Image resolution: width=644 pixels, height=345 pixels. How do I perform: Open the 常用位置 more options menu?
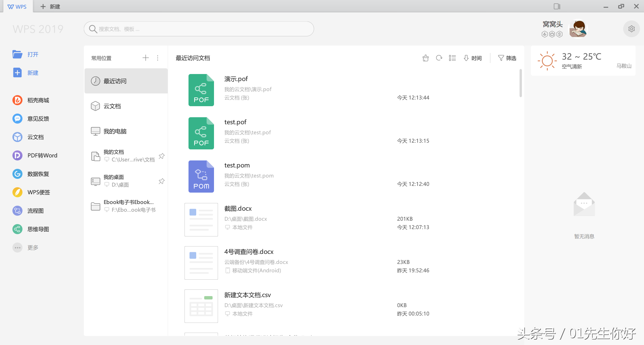click(x=158, y=58)
